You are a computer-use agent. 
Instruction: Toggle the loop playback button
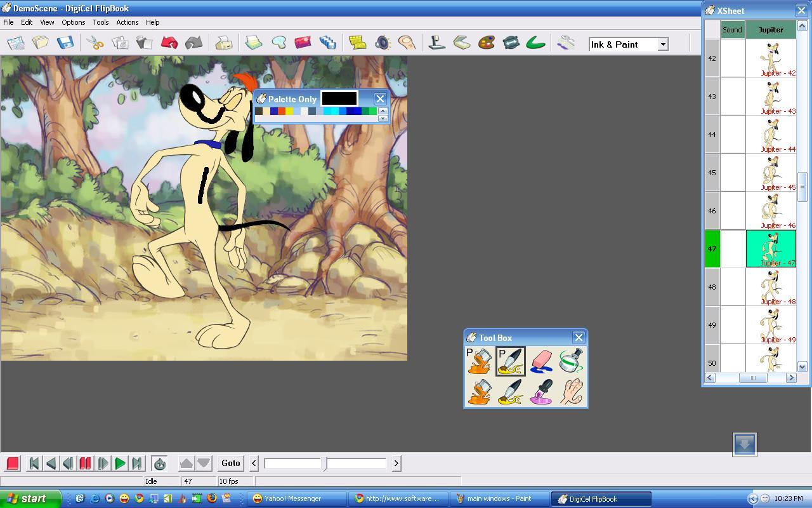click(160, 463)
